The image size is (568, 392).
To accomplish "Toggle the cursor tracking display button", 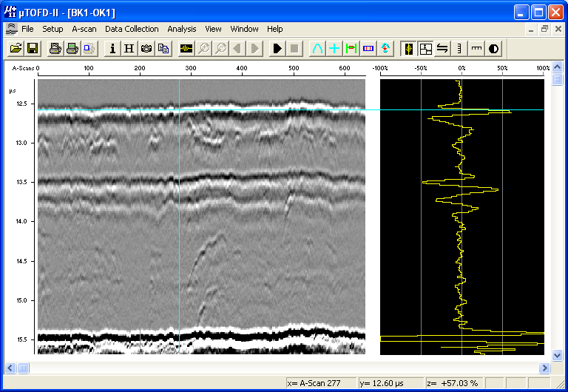I will (x=426, y=49).
